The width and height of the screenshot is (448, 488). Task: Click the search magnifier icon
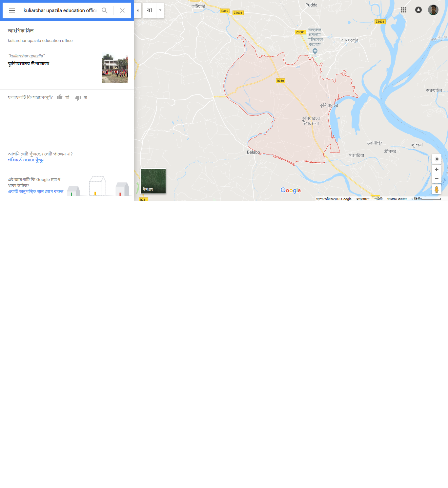point(105,10)
